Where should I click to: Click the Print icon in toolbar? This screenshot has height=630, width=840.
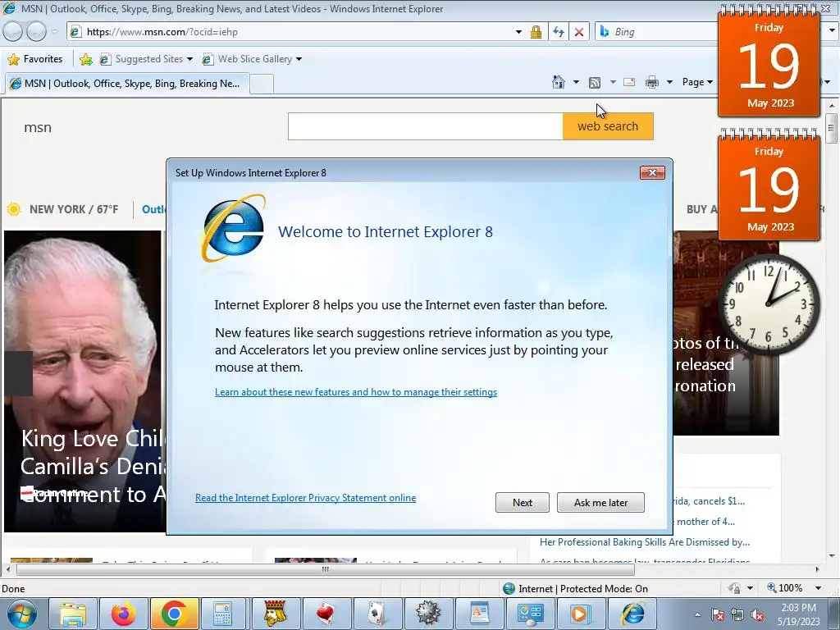(652, 83)
